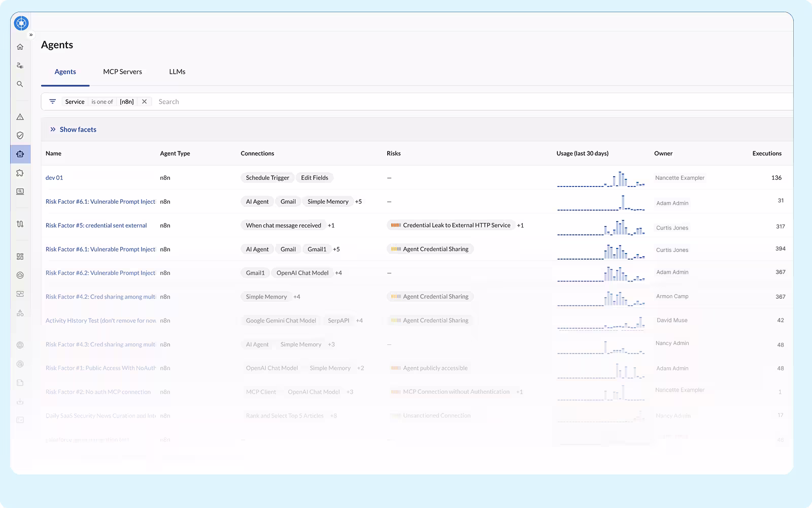Image resolution: width=812 pixels, height=508 pixels.
Task: Open Risk Factor #5: credential sent external
Action: pyautogui.click(x=96, y=226)
